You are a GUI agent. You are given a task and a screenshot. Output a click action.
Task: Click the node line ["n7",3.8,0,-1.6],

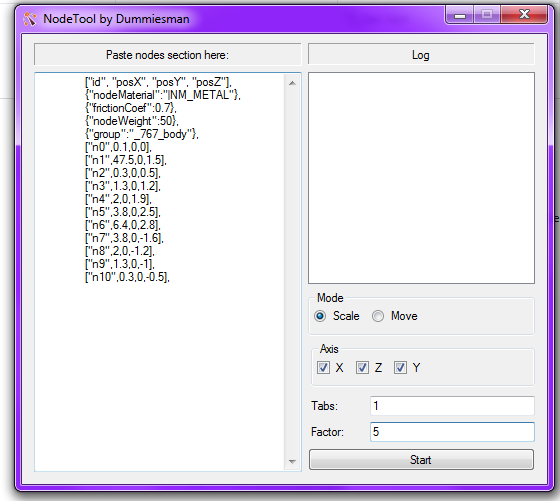(124, 238)
